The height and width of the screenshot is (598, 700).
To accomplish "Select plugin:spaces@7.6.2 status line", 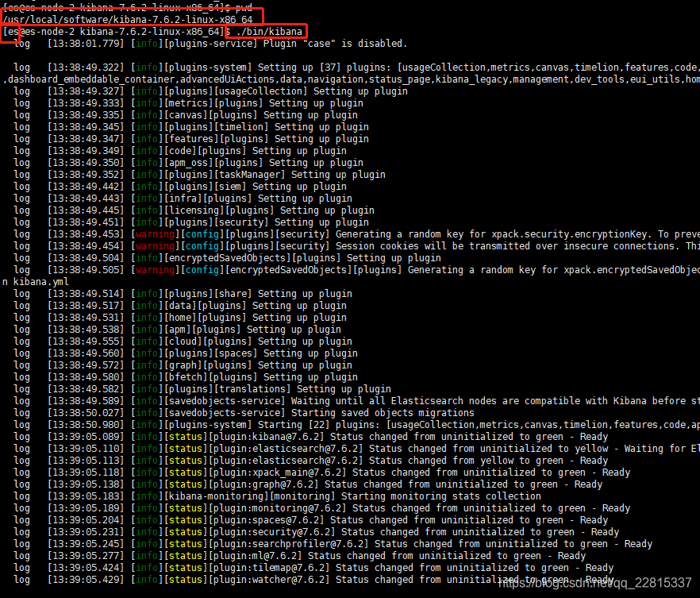I will [x=311, y=520].
